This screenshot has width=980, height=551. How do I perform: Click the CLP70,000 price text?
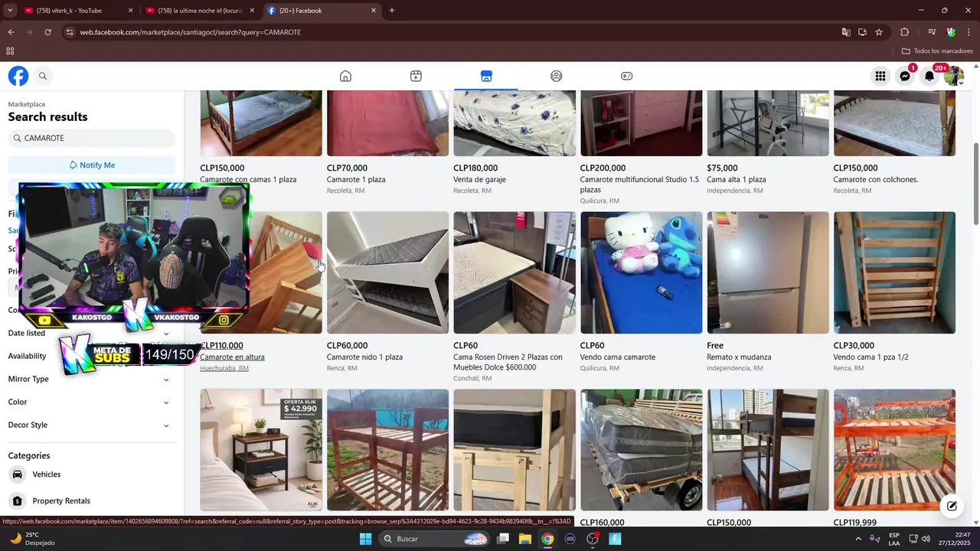coord(347,168)
